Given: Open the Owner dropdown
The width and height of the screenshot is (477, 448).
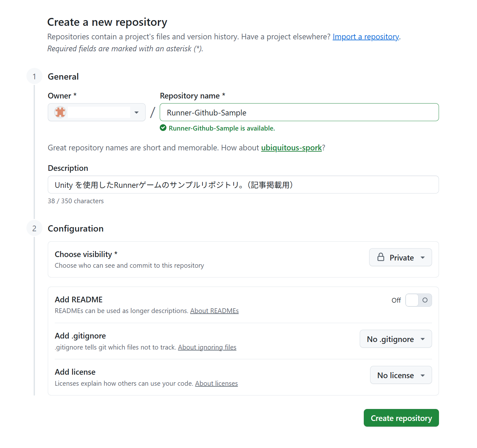Looking at the screenshot, I should tap(97, 112).
